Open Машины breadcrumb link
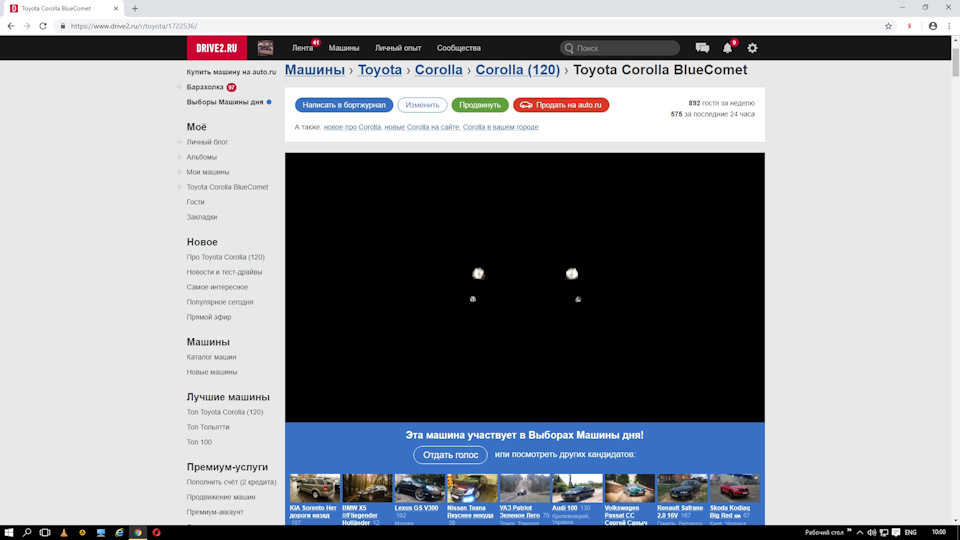The height and width of the screenshot is (540, 960). point(315,70)
